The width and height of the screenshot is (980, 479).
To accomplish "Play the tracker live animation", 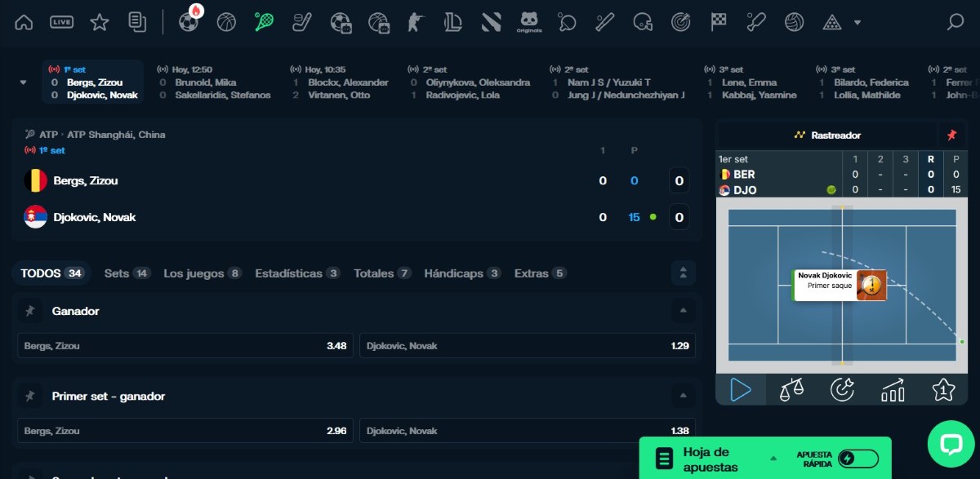I will [x=741, y=390].
